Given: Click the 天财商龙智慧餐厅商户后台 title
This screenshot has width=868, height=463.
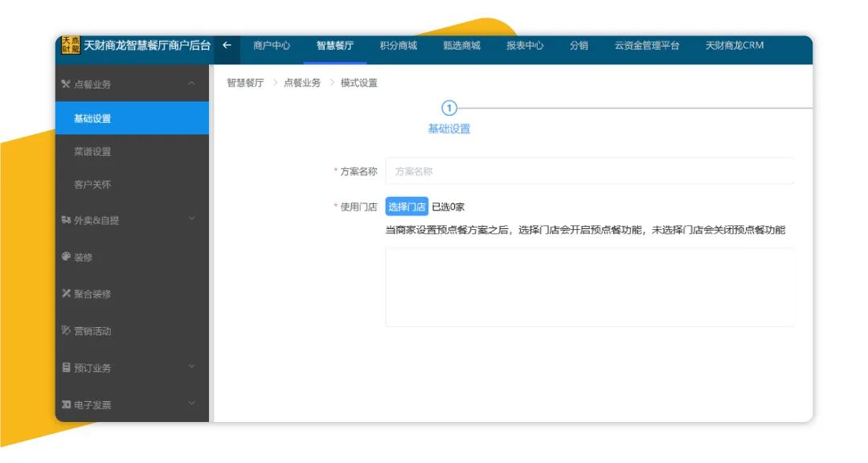Looking at the screenshot, I should [147, 45].
